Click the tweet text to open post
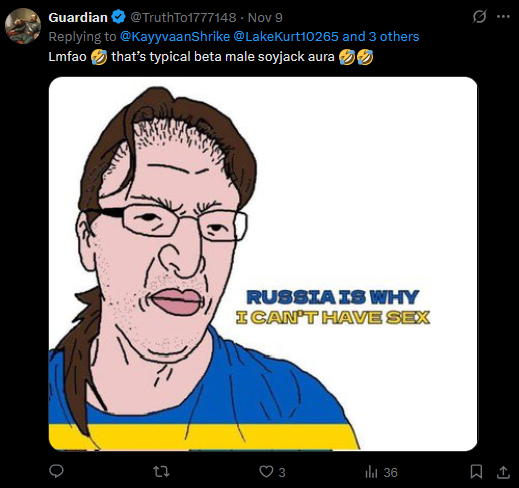 tap(211, 57)
